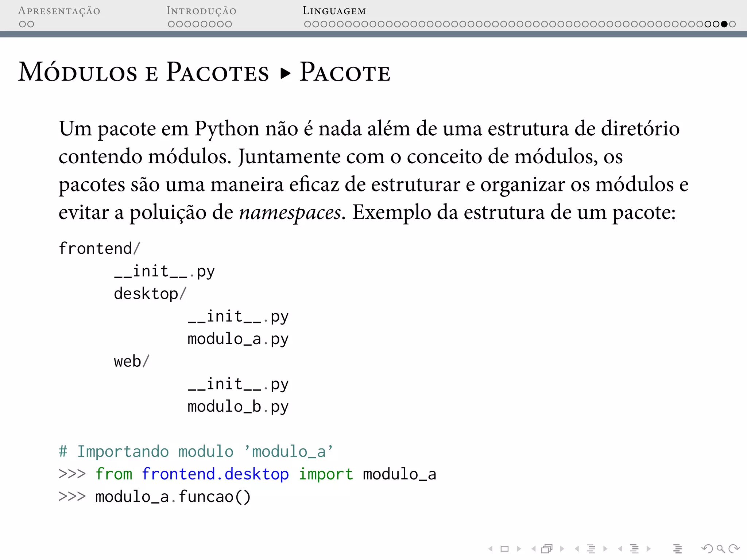Click the section lines navigation icon
This screenshot has width=747, height=560.
click(x=635, y=548)
